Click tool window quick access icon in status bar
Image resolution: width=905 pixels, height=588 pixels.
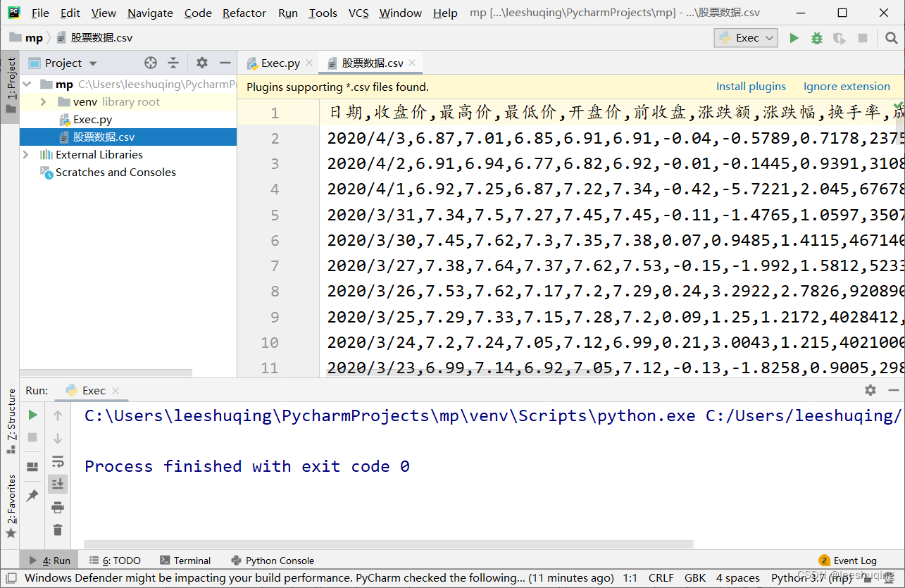pyautogui.click(x=10, y=577)
